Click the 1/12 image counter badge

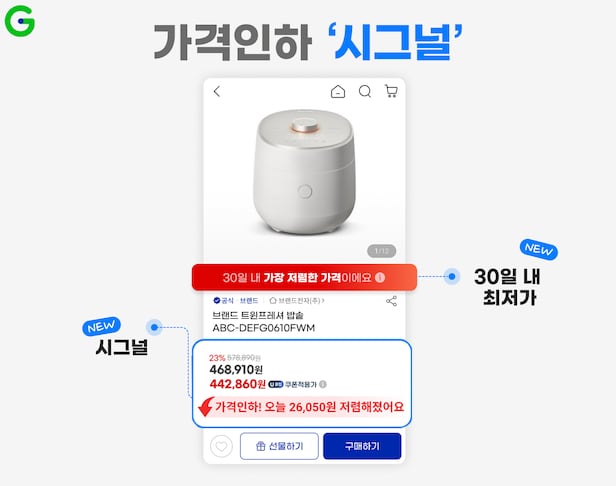click(381, 251)
